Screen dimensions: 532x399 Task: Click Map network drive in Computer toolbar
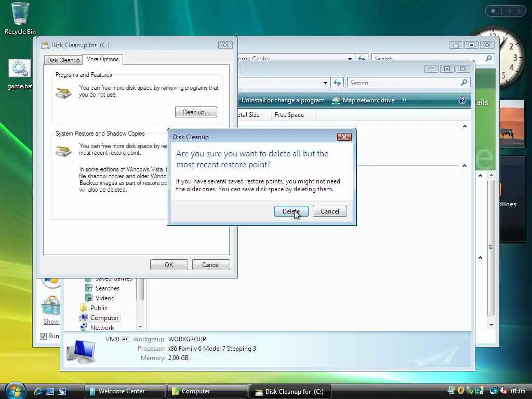[x=368, y=100]
